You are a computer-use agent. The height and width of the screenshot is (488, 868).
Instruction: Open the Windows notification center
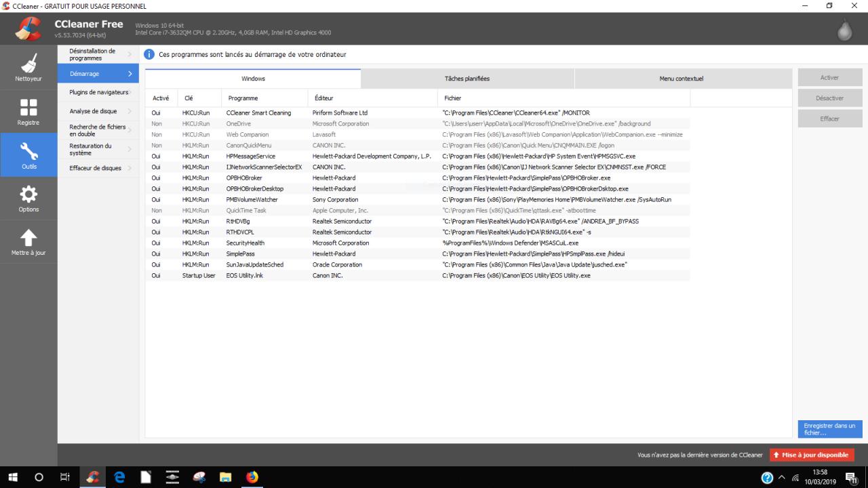click(x=850, y=477)
